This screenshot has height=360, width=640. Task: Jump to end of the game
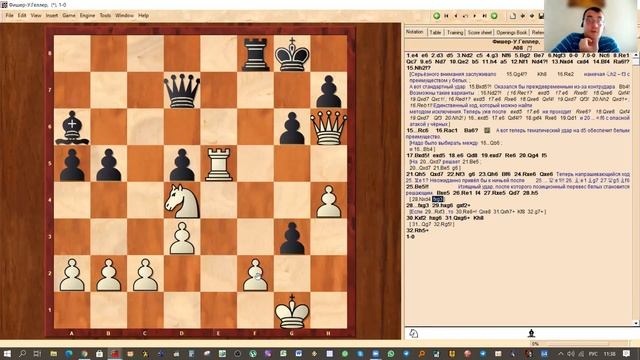click(x=484, y=16)
